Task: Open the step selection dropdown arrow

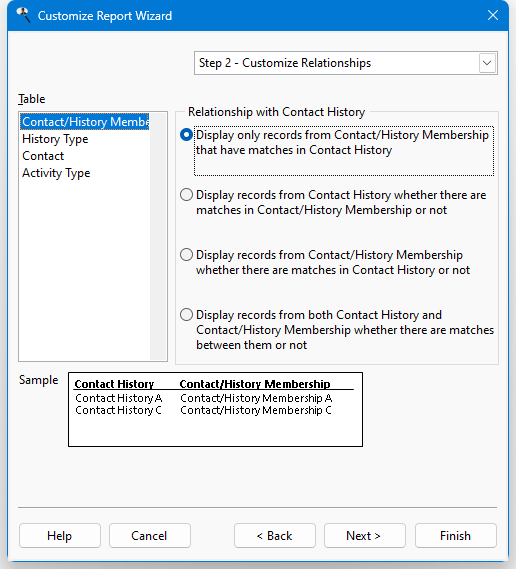Action: click(487, 63)
